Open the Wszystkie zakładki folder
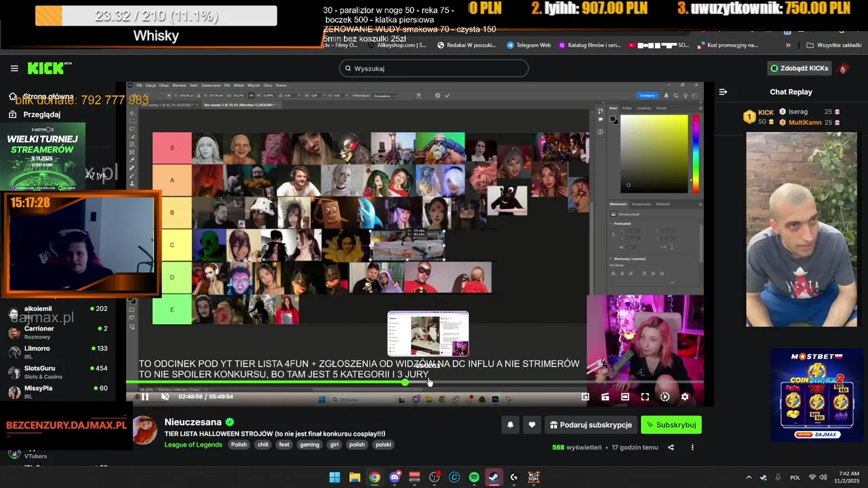 [833, 45]
